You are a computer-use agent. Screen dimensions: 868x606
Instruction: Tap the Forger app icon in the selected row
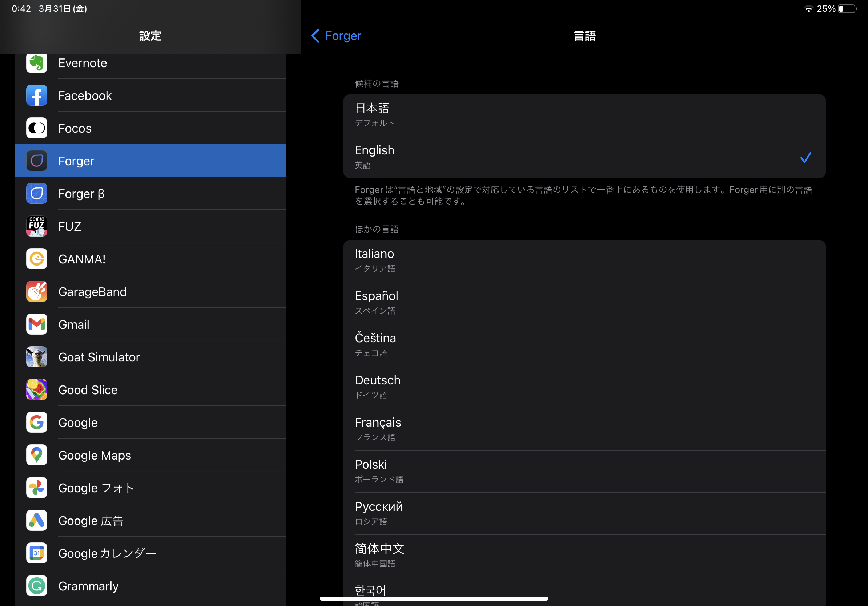coord(37,161)
